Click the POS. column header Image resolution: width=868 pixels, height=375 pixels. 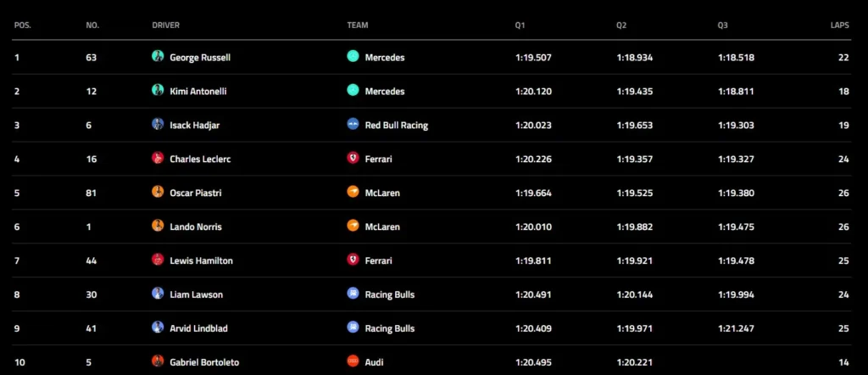coord(23,25)
